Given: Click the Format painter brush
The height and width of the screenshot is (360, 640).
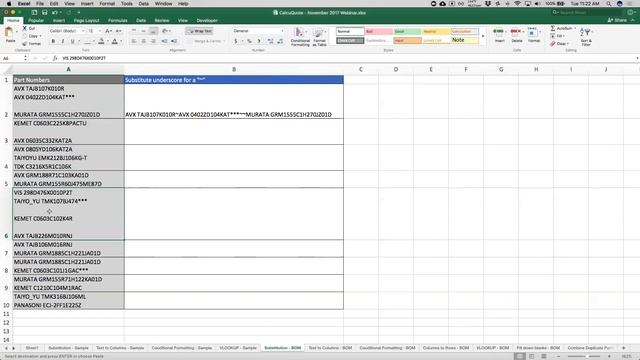Looking at the screenshot, I should [x=25, y=44].
